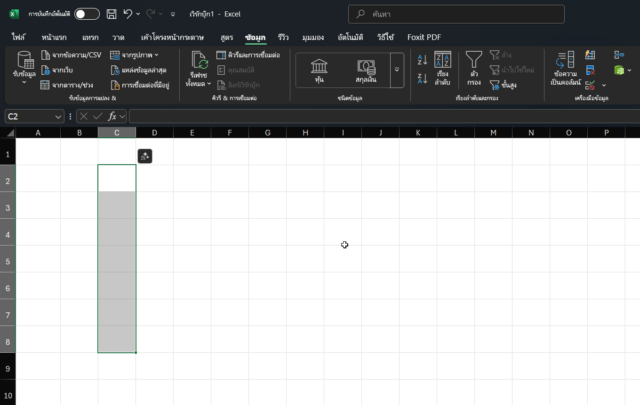Import data From Table/Range

(x=67, y=85)
